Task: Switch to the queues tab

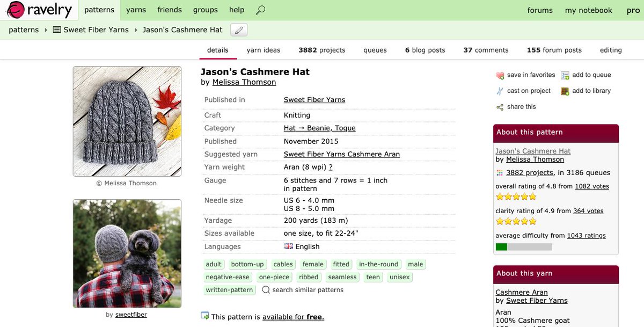Action: click(375, 50)
